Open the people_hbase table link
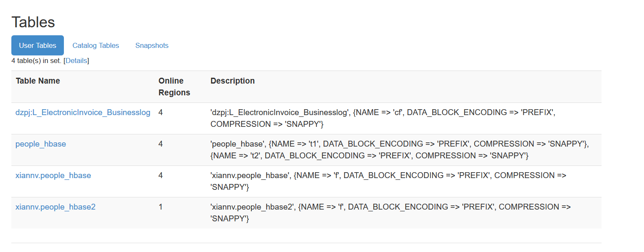644x252 pixels. click(x=41, y=144)
